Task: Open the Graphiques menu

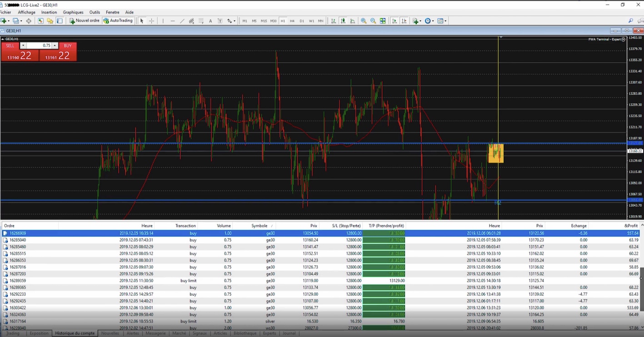Action: click(x=73, y=12)
